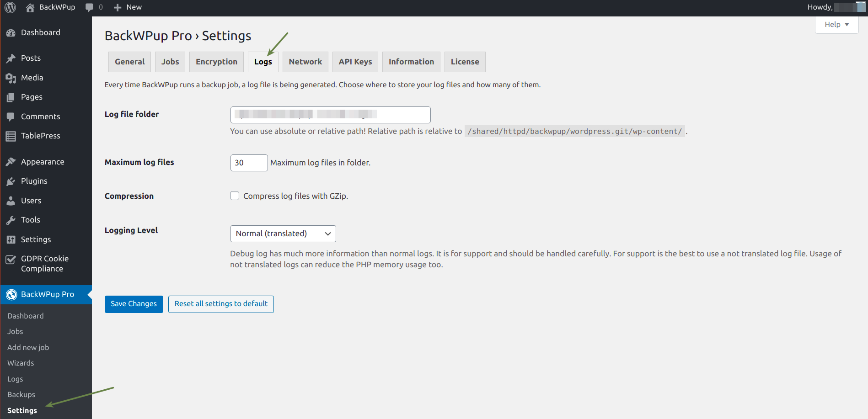This screenshot has height=419, width=868.
Task: Open the Encryption tab
Action: 216,62
